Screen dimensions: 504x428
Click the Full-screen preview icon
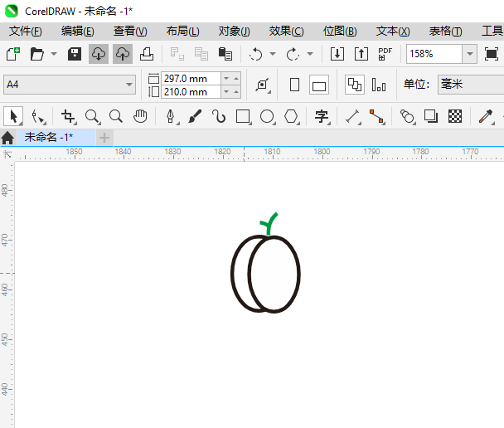pyautogui.click(x=492, y=54)
